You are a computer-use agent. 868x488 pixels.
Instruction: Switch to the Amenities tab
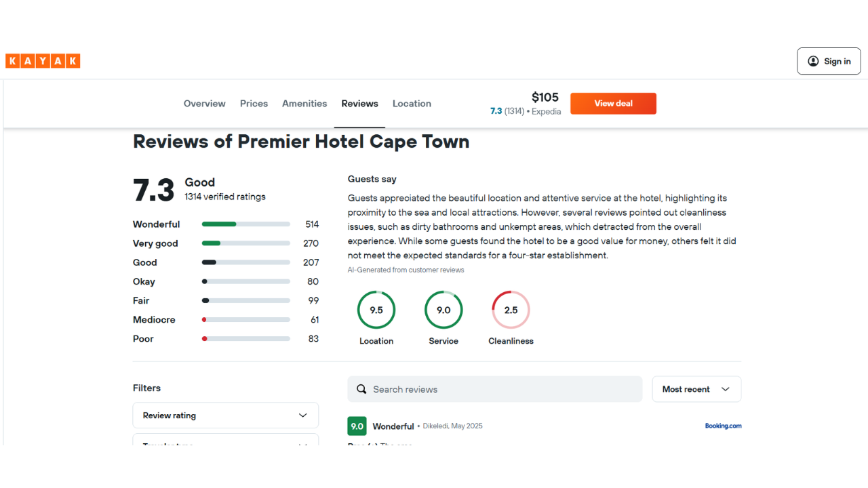pyautogui.click(x=304, y=104)
